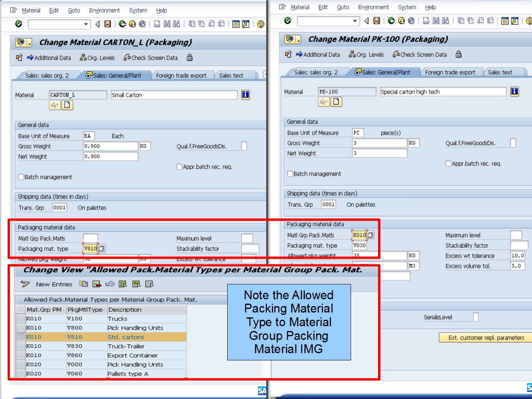Click the blue info icon beside Small Carton
This screenshot has width=532, height=399.
[245, 95]
